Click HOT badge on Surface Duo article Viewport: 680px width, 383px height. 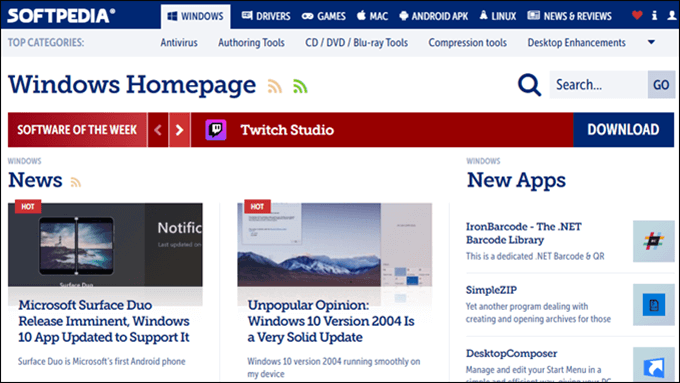point(28,206)
